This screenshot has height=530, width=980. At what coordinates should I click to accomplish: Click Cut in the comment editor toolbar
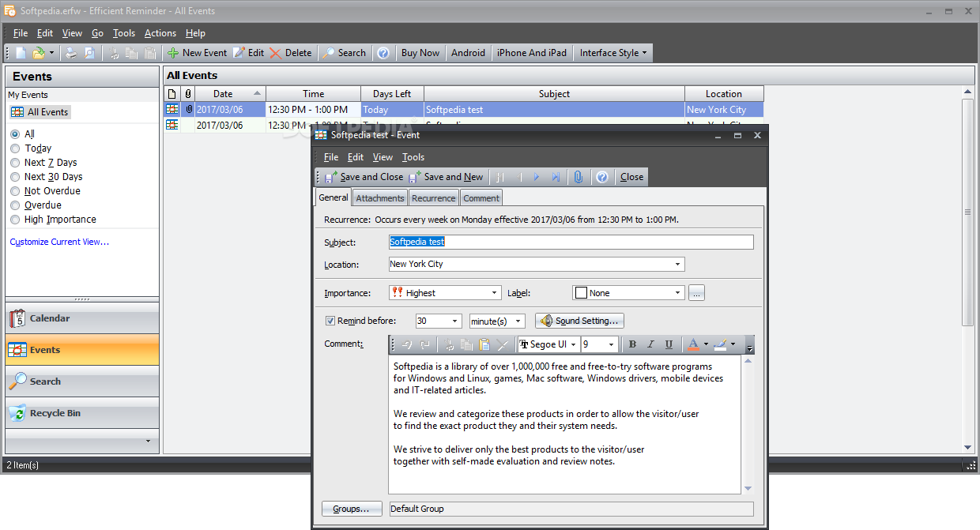[x=450, y=344]
